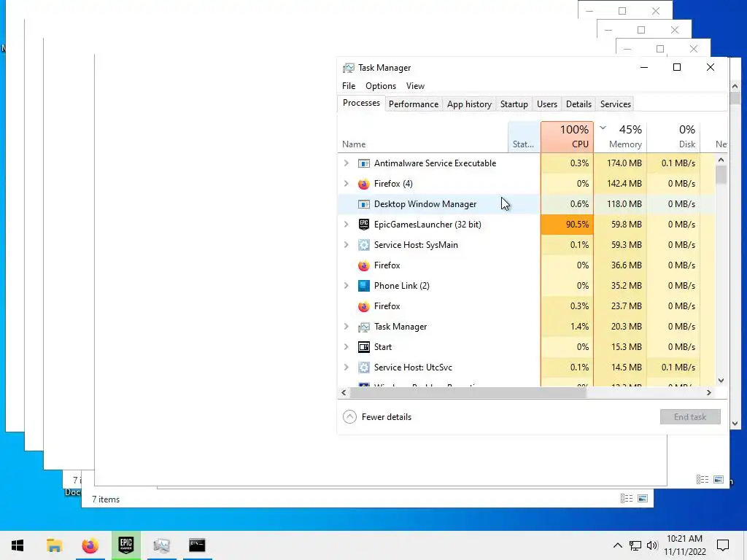Expand Service Host: UtcSvc group
747x560 pixels.
click(x=347, y=367)
